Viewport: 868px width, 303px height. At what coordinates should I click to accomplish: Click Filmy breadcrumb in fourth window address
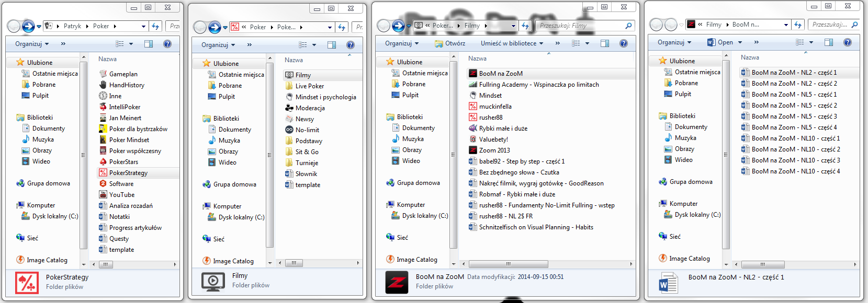pyautogui.click(x=714, y=25)
